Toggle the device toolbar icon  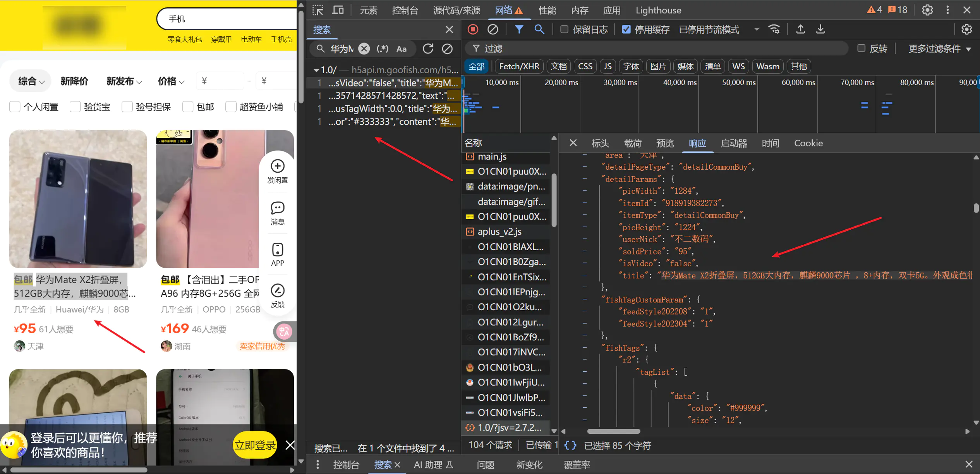click(x=338, y=10)
